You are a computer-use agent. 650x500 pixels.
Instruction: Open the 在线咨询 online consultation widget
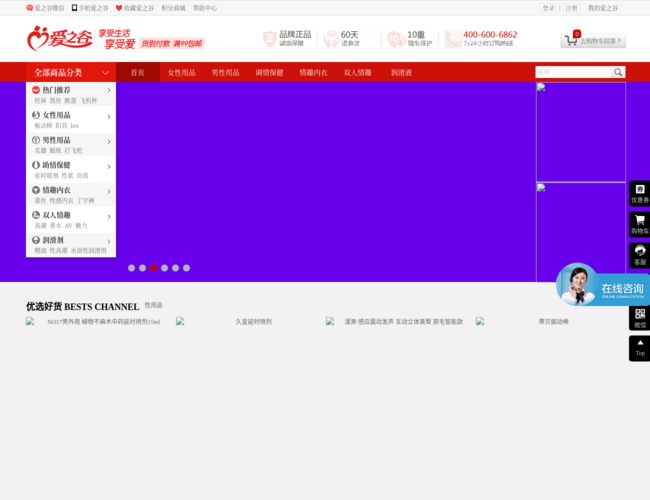(603, 287)
